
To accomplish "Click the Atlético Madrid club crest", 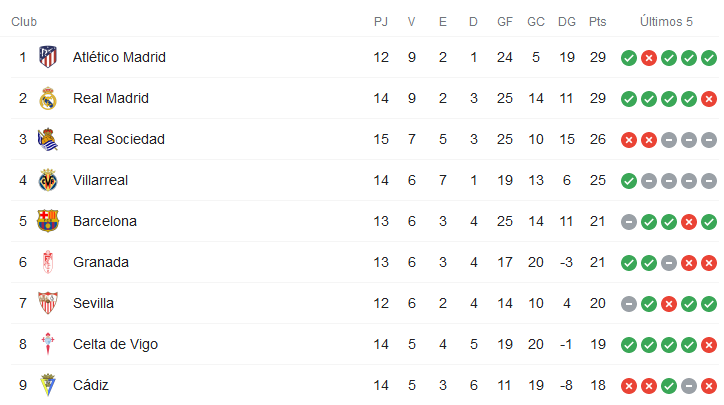I will pyautogui.click(x=47, y=57).
